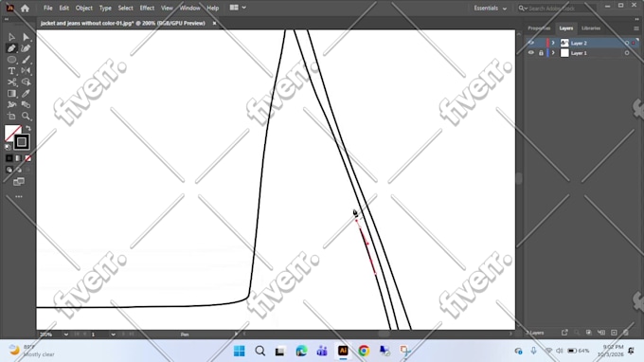
Task: Select the Pen tool
Action: [11, 48]
